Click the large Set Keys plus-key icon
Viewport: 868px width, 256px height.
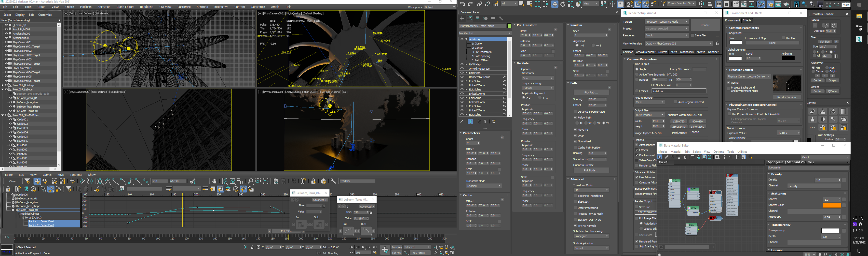[385, 250]
